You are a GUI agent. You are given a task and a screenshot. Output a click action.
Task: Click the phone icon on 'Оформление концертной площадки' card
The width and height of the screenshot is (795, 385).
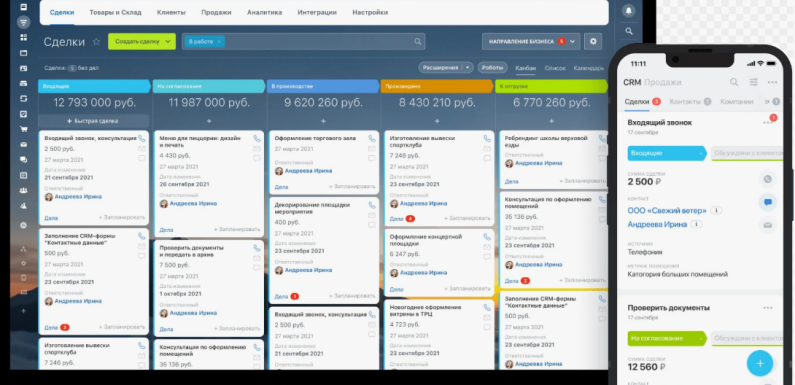pos(487,237)
